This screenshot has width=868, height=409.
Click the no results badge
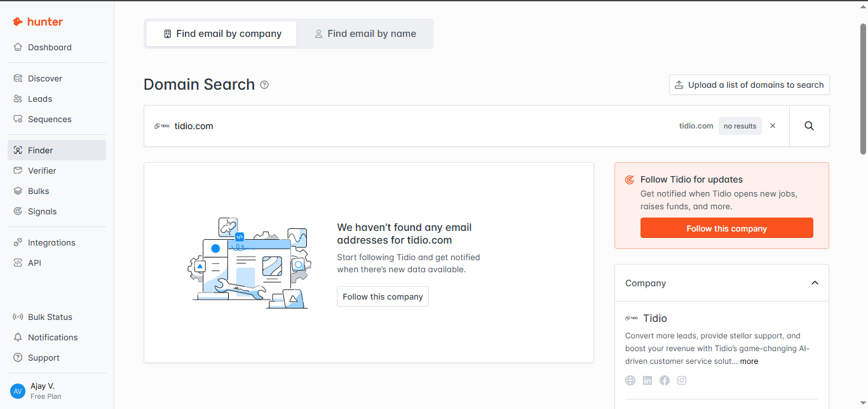click(x=740, y=126)
